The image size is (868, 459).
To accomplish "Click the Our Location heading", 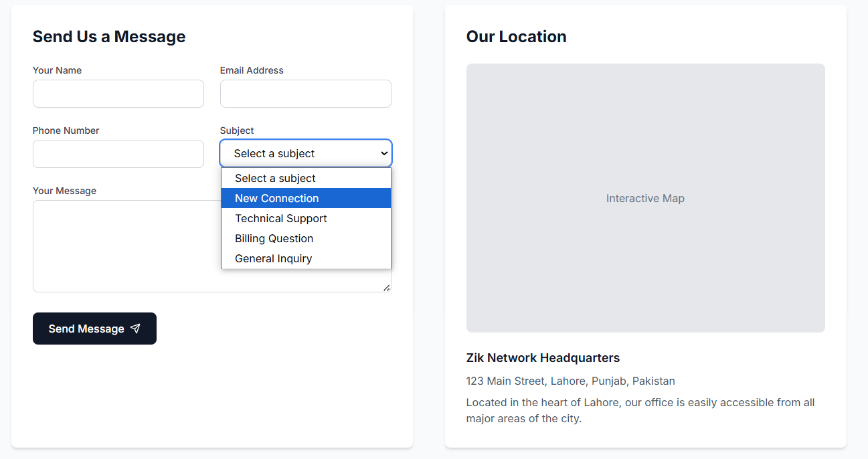I will [x=516, y=37].
